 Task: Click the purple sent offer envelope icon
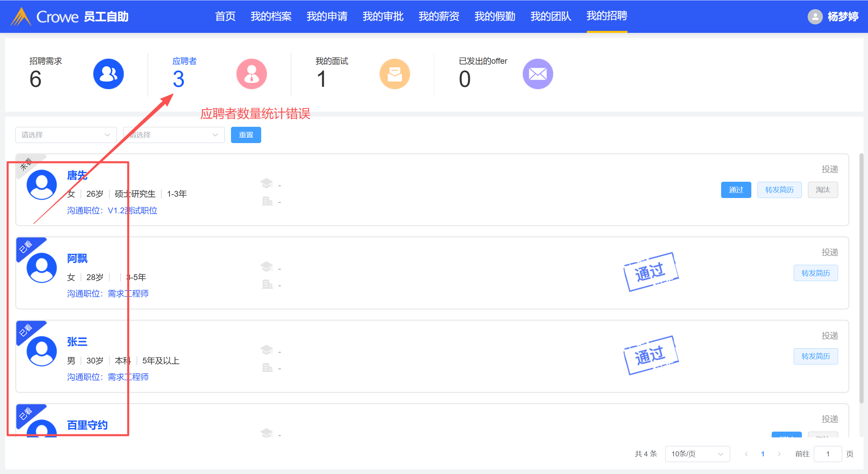[538, 74]
